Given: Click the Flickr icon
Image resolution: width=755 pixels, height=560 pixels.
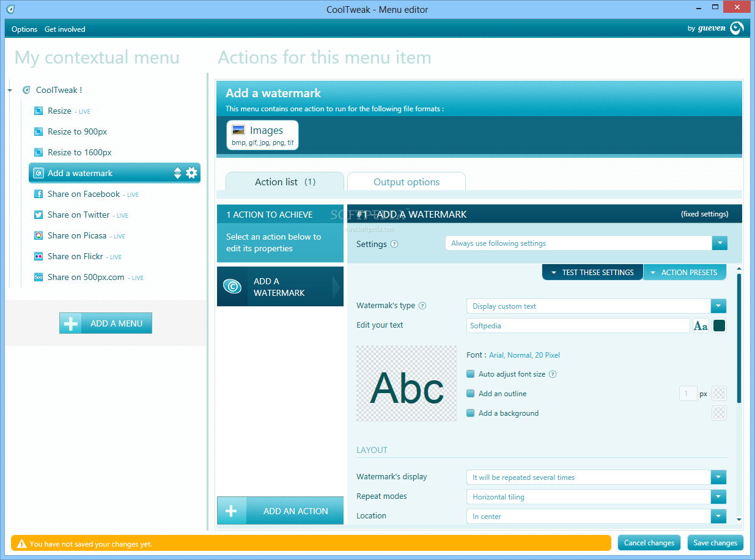Looking at the screenshot, I should click(x=39, y=256).
